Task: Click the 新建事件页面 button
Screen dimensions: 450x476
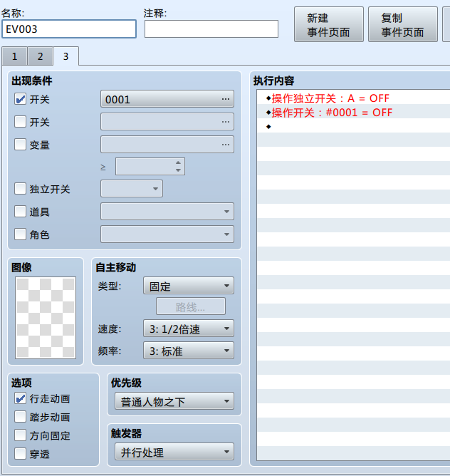Action: [329, 25]
